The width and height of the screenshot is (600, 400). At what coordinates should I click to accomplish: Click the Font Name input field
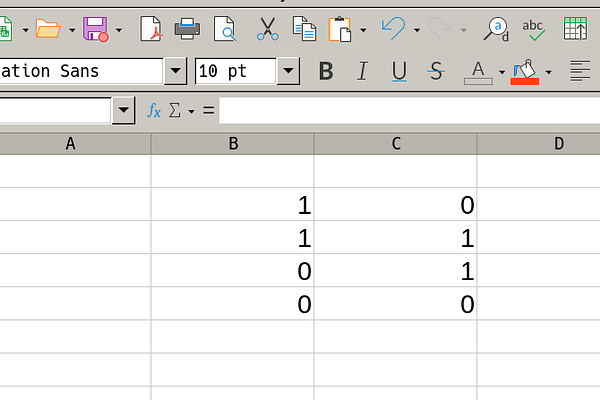pyautogui.click(x=81, y=71)
